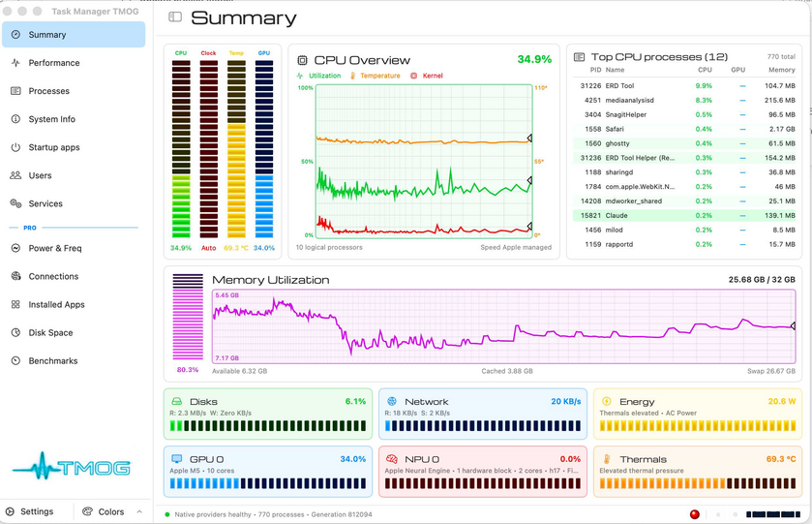Click the Users people icon
This screenshot has width=812, height=524.
point(15,175)
